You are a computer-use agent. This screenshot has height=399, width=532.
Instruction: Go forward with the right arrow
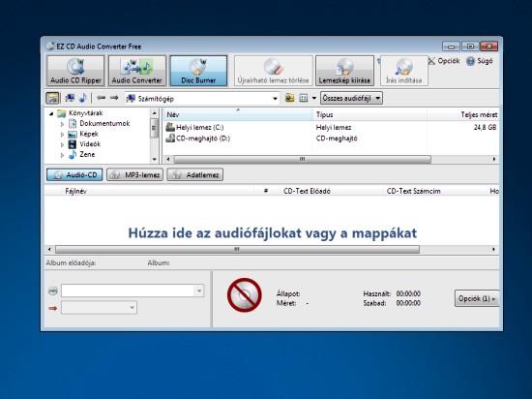point(114,98)
